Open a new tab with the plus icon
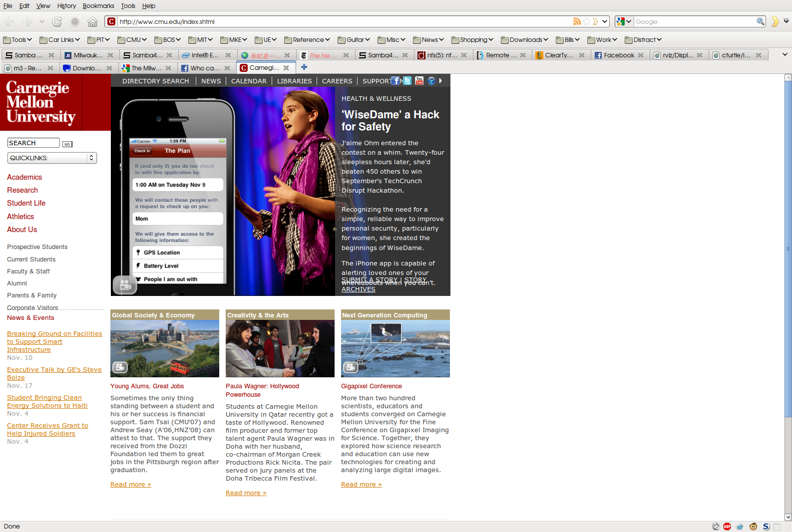This screenshot has width=792, height=532. click(x=304, y=67)
